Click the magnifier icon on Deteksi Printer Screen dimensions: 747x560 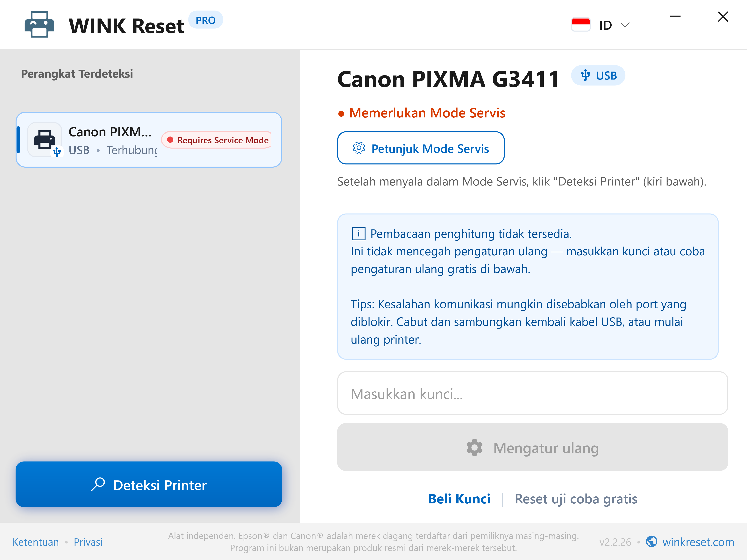[98, 484]
